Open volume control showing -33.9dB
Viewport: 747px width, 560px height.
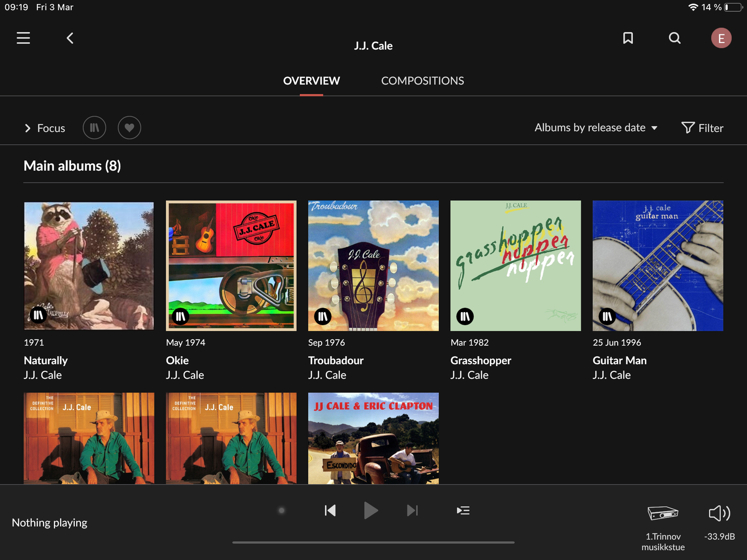click(x=720, y=523)
